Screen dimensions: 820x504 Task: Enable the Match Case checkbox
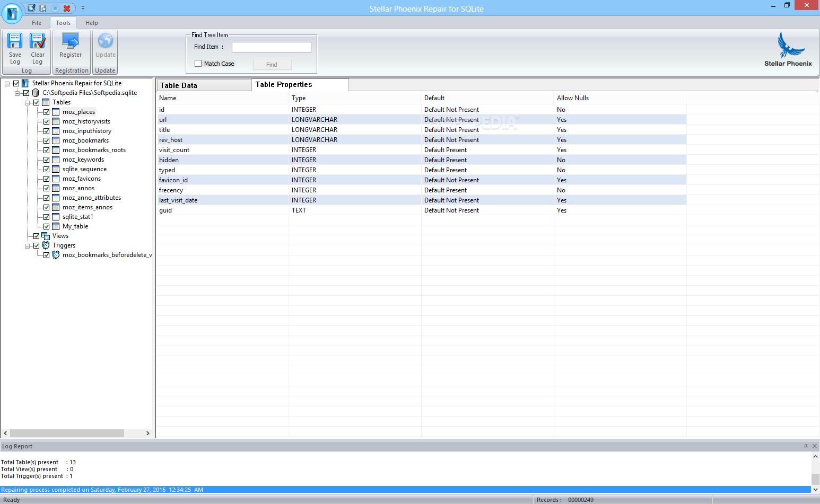(x=198, y=64)
